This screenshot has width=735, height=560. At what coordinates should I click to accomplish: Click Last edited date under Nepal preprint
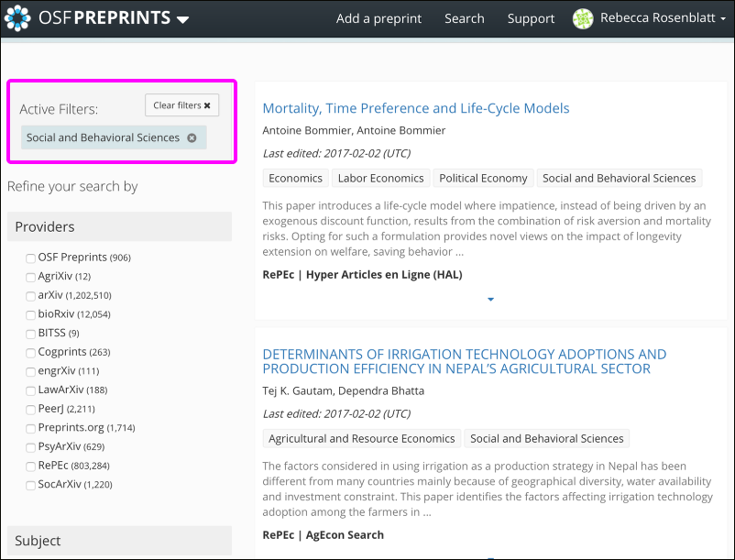coord(336,413)
